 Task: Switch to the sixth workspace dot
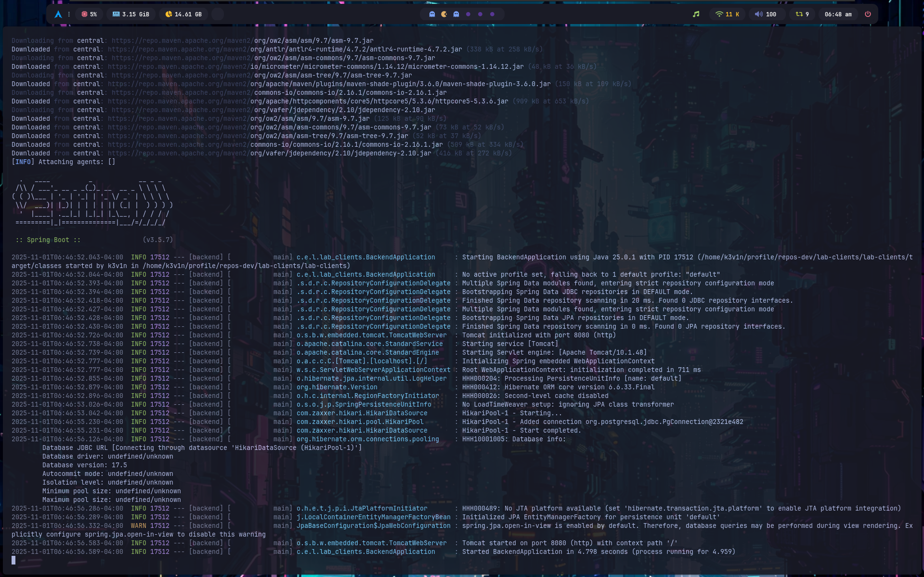tap(492, 14)
